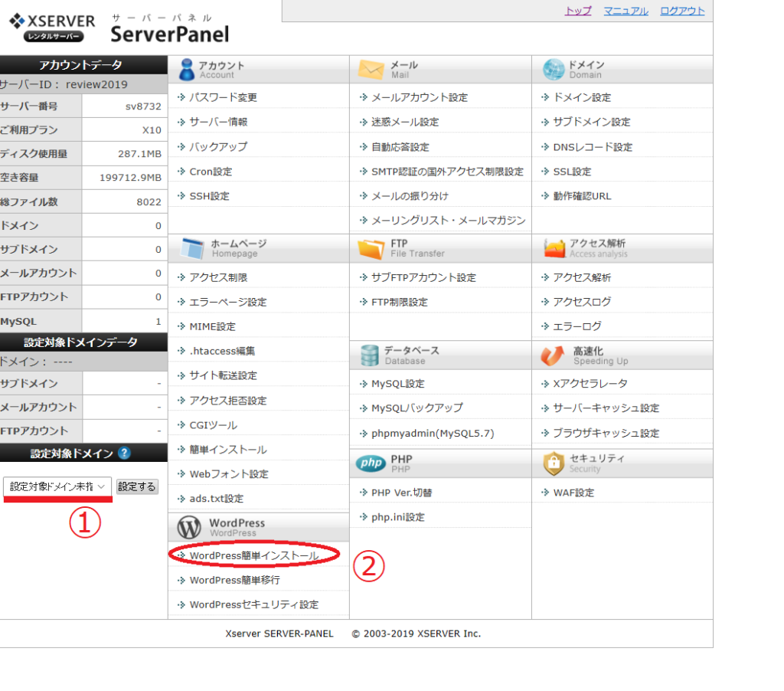Click the 設定する button
This screenshot has width=784, height=691.
click(137, 486)
